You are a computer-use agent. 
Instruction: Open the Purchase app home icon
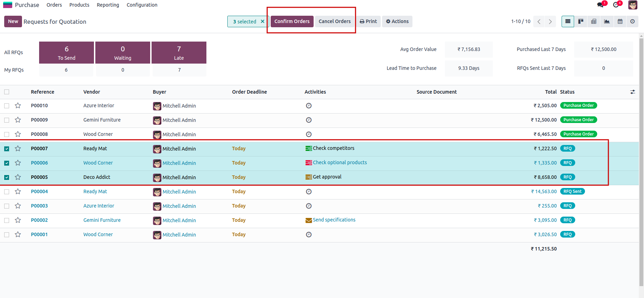(8, 5)
